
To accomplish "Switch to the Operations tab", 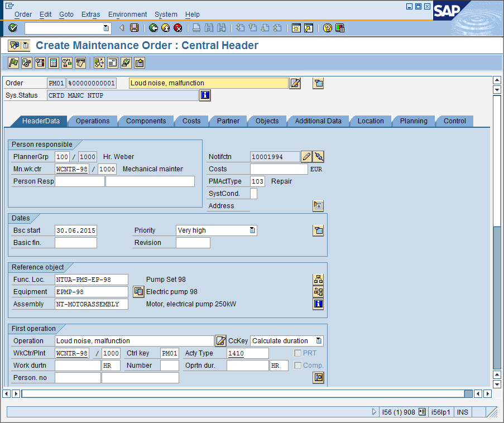I will click(93, 121).
